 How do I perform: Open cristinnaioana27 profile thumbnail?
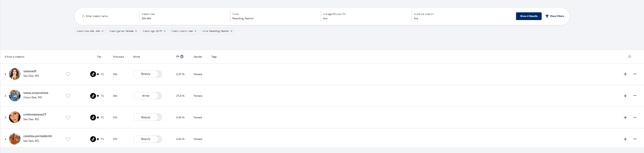point(15,117)
